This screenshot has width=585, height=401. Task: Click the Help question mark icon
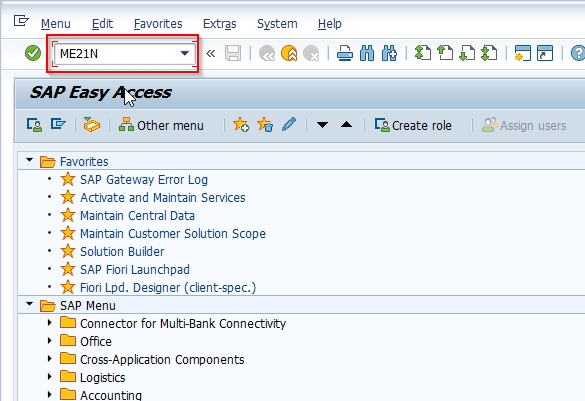(x=578, y=53)
